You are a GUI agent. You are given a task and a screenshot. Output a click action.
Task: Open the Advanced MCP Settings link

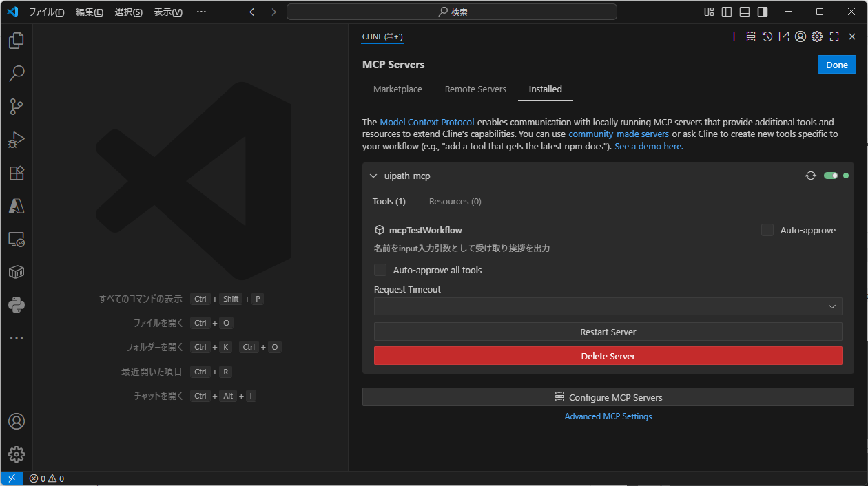coord(608,416)
